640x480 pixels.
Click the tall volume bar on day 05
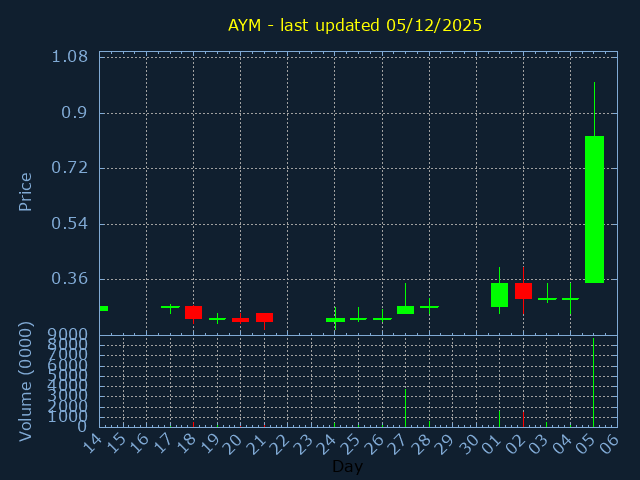coord(594,385)
